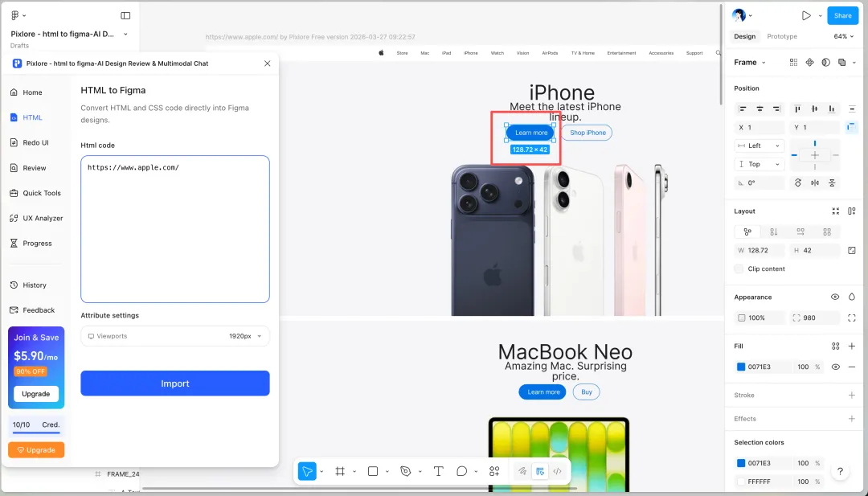Viewport: 868px width, 496px height.
Task: Click the white Upgrade promo button
Action: (36, 394)
